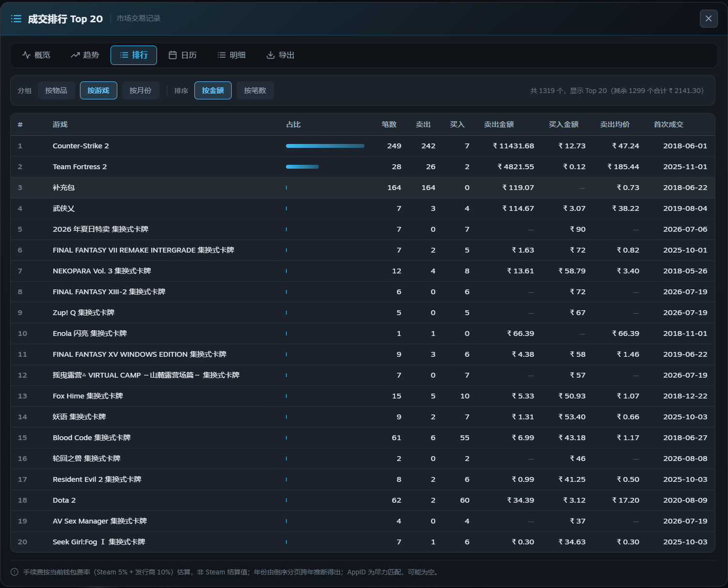The height and width of the screenshot is (588, 728).
Task: Click the list icon beside 成交排行 title
Action: (16, 19)
